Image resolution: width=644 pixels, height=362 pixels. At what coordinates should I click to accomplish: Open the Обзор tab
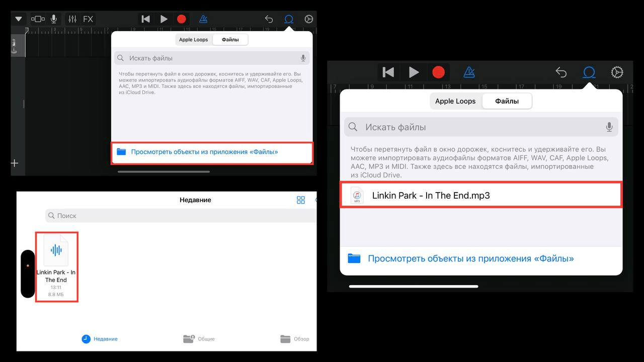coord(295,339)
